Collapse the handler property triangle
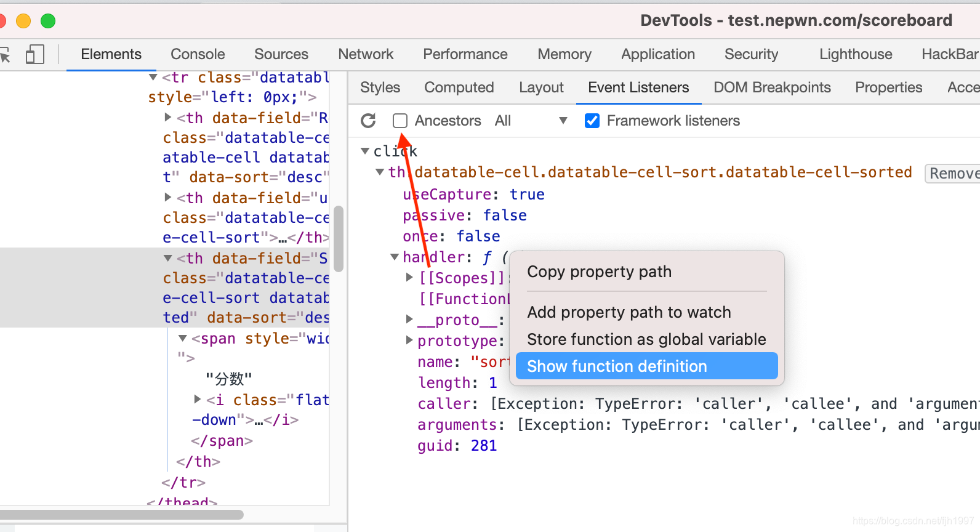 coord(395,257)
